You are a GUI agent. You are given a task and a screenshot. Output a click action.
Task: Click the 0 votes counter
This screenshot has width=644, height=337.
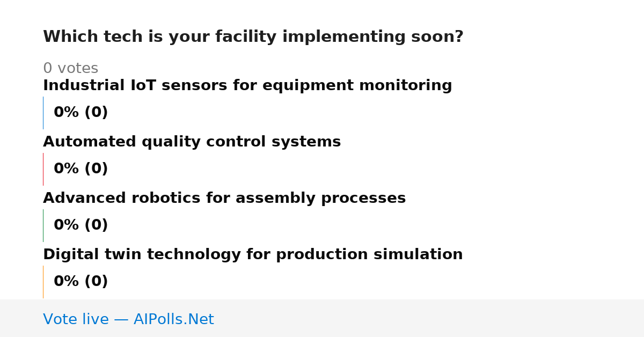(70, 69)
